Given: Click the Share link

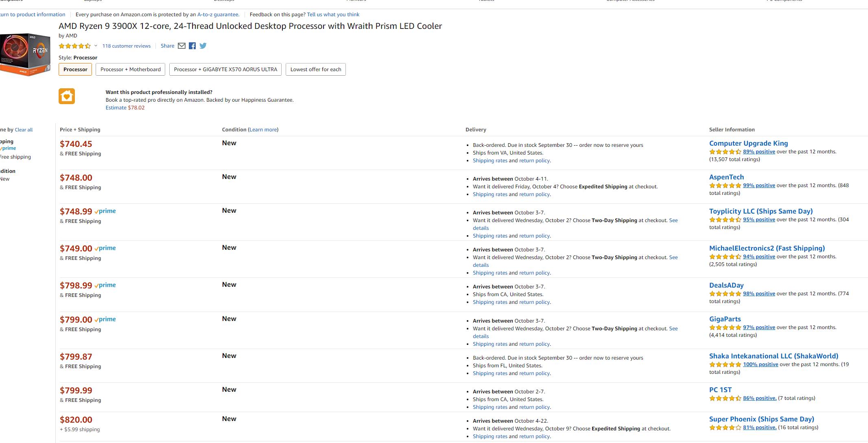Looking at the screenshot, I should [168, 46].
